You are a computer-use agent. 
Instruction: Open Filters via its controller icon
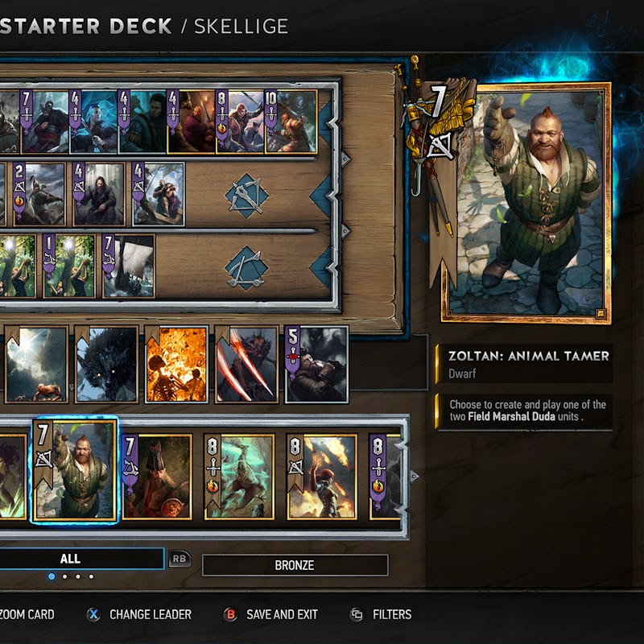click(x=357, y=614)
